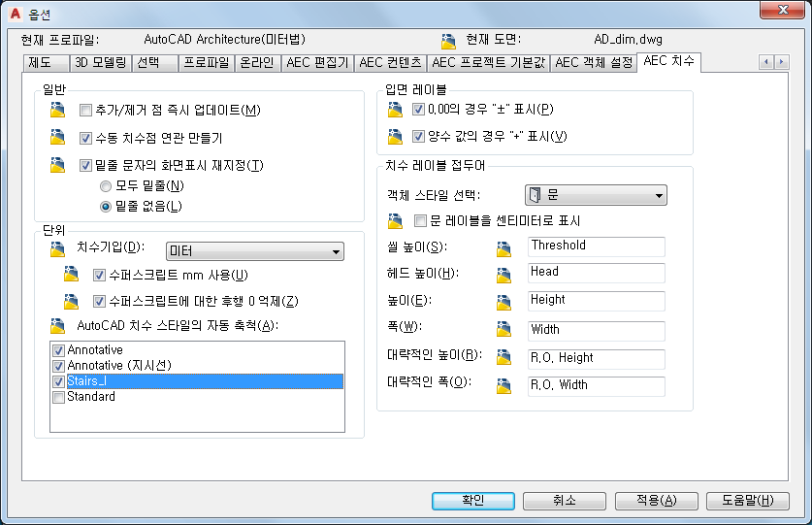The width and height of the screenshot is (812, 525).
Task: Click drawing icon beside 수퍼스크립트 mm 사용
Action: click(x=71, y=274)
